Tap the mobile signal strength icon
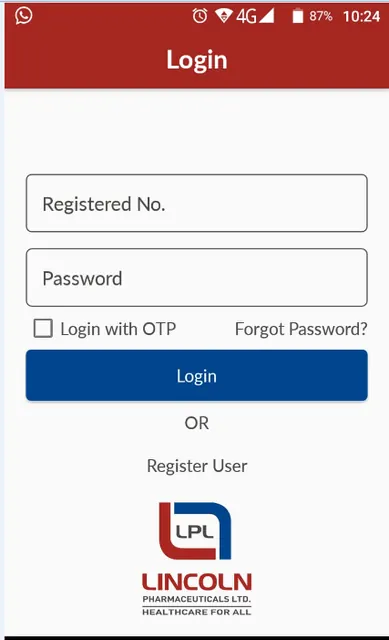The height and width of the screenshot is (640, 389). [x=266, y=16]
